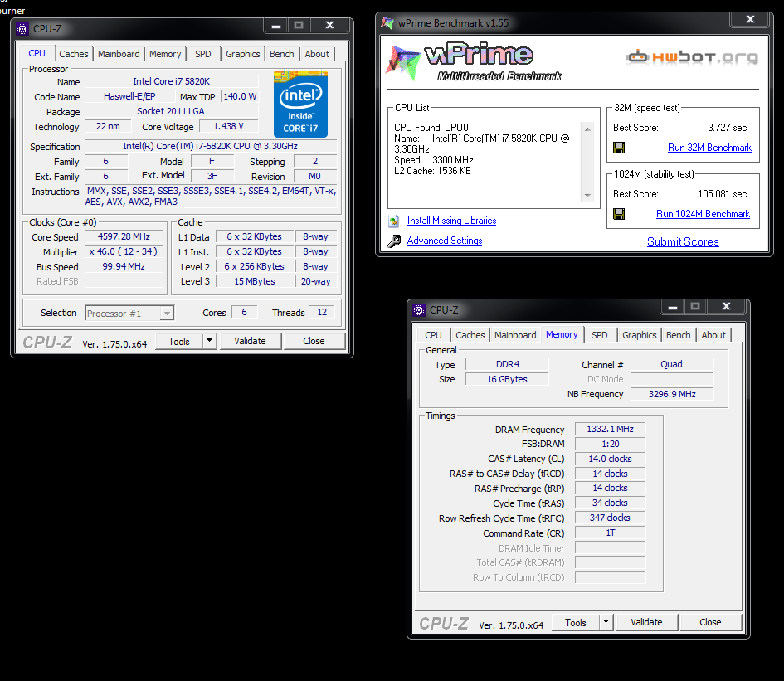This screenshot has height=681, width=784.
Task: Click Core Speed value 4597.28 MHz
Action: coord(124,236)
